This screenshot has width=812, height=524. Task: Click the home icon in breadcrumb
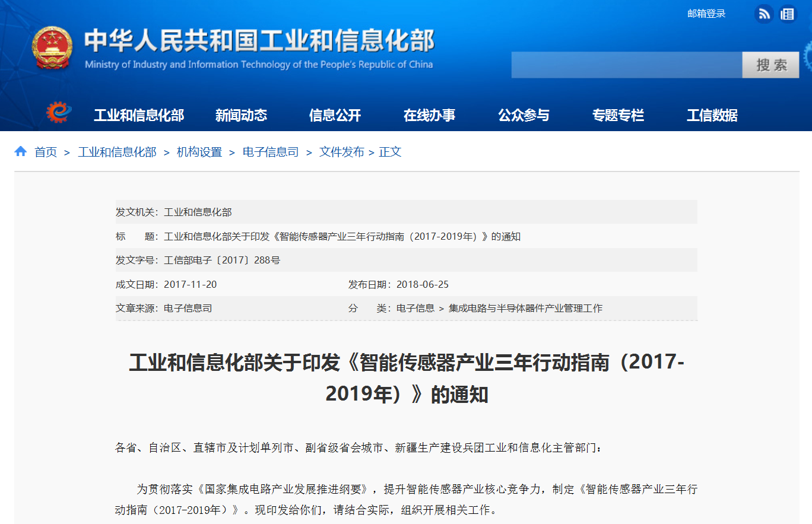[x=21, y=151]
